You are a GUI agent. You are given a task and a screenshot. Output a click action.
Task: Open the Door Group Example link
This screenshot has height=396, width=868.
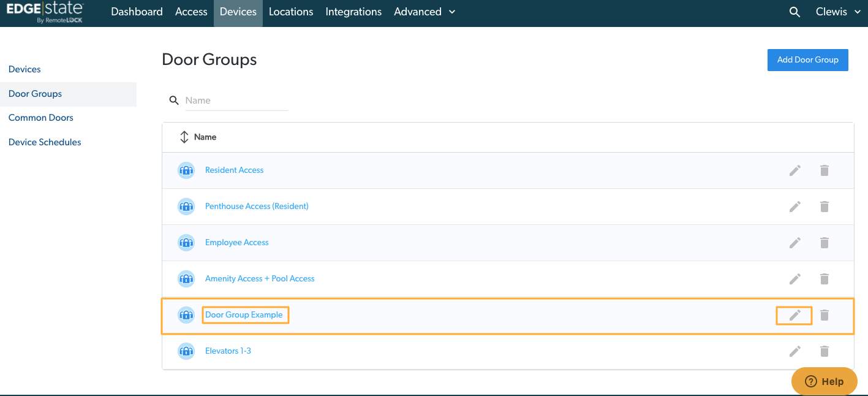[244, 315]
